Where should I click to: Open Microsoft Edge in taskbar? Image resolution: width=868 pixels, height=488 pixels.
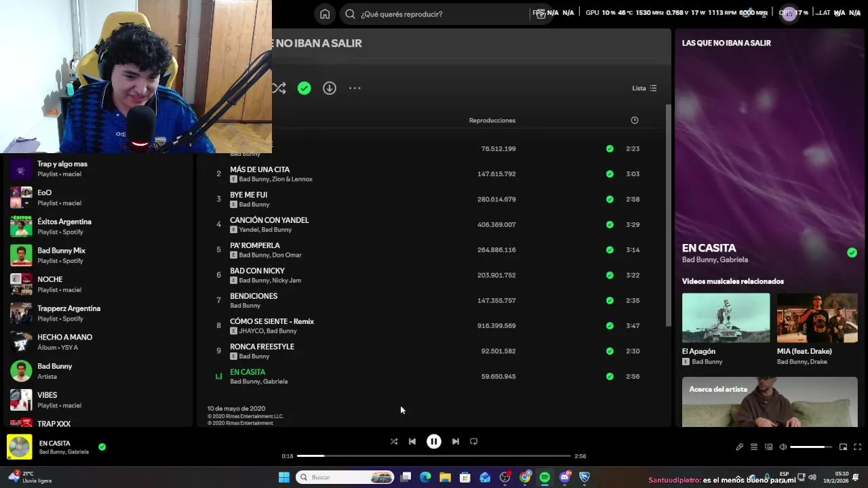coord(425,477)
